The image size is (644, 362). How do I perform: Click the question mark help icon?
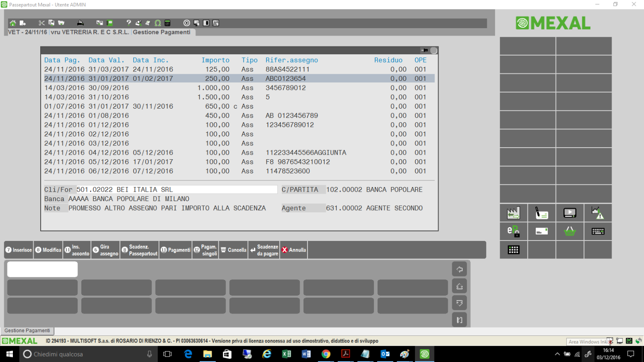[x=129, y=23]
